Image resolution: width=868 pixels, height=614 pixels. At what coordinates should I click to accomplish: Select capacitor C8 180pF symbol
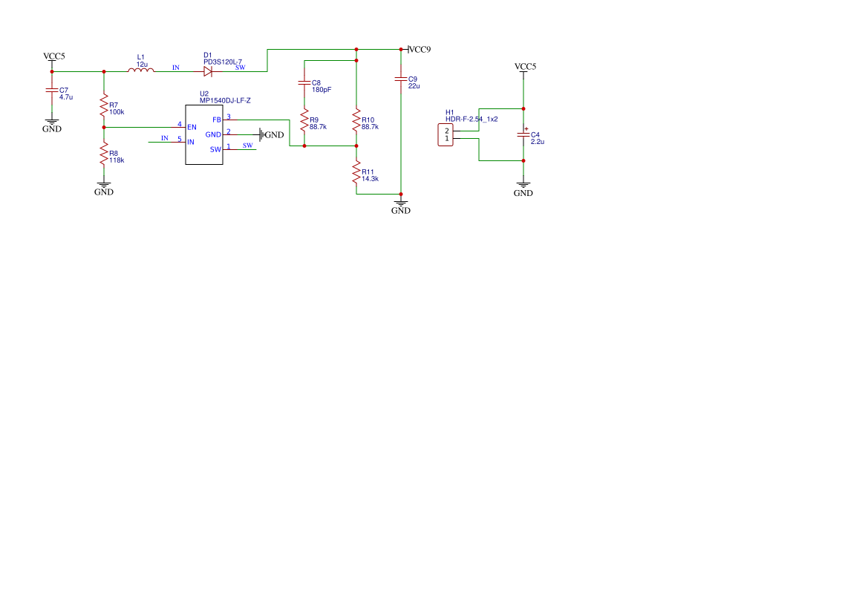(x=304, y=83)
